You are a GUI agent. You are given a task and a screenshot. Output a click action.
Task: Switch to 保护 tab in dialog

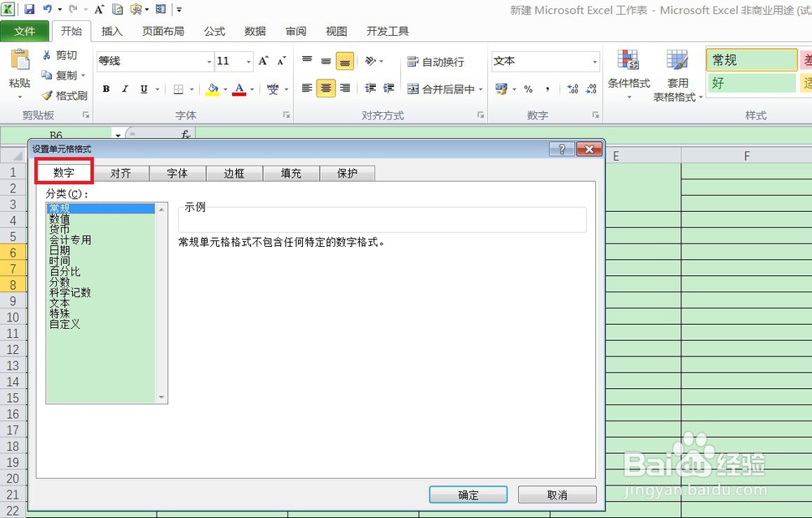[x=347, y=173]
